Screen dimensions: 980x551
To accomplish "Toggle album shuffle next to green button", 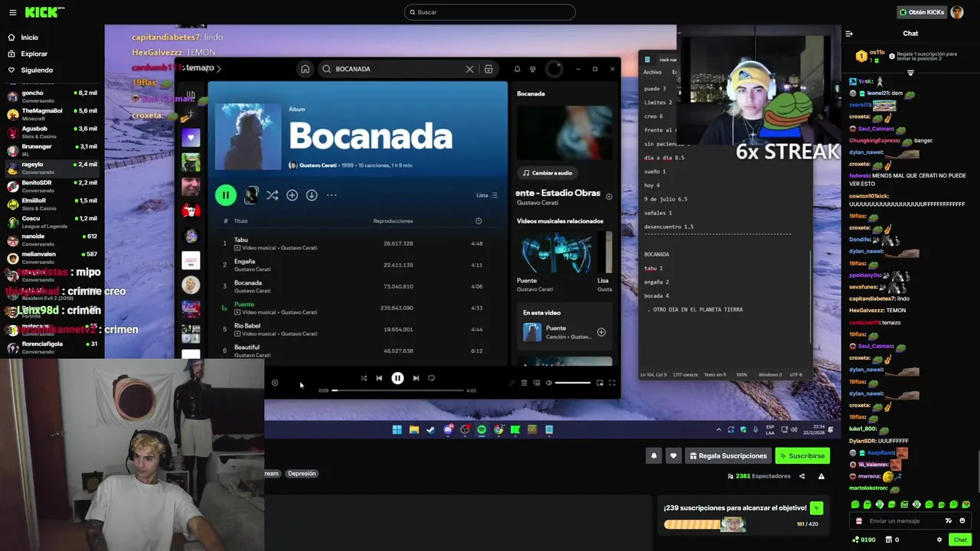I will (x=272, y=195).
